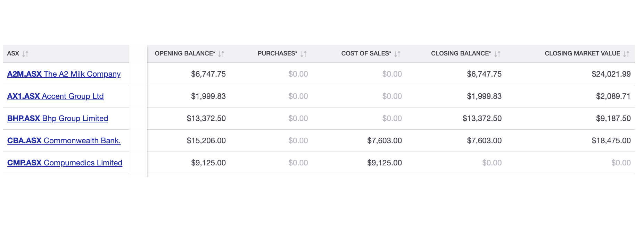This screenshot has width=644, height=241.
Task: Click the Cost of Sales header text
Action: 366,53
